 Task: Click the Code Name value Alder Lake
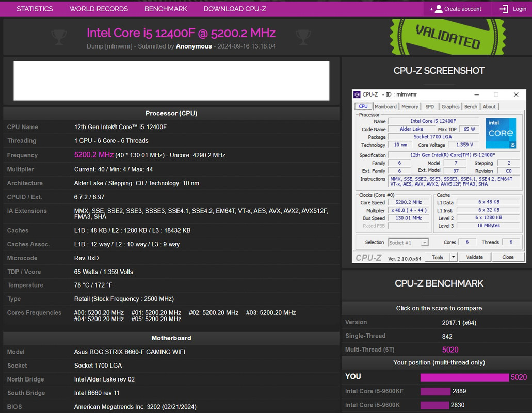click(411, 129)
